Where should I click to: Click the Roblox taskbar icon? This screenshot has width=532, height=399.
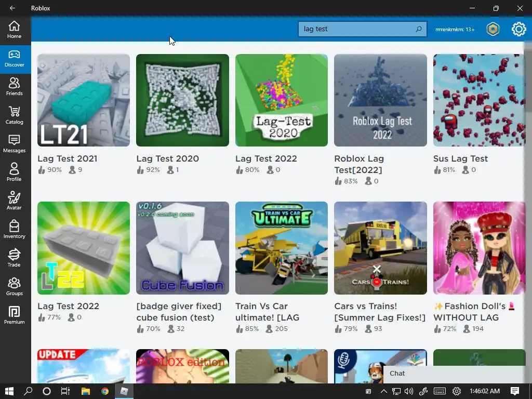[124, 391]
